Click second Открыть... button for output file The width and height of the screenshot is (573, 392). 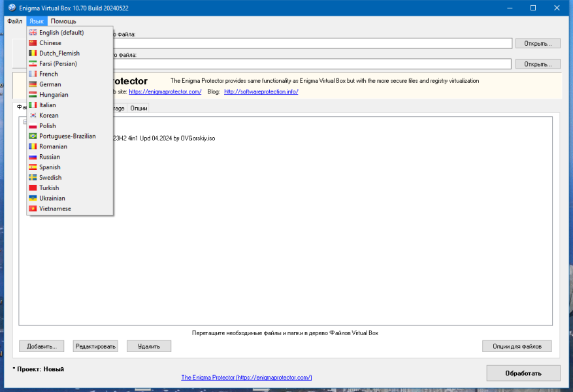tap(538, 64)
